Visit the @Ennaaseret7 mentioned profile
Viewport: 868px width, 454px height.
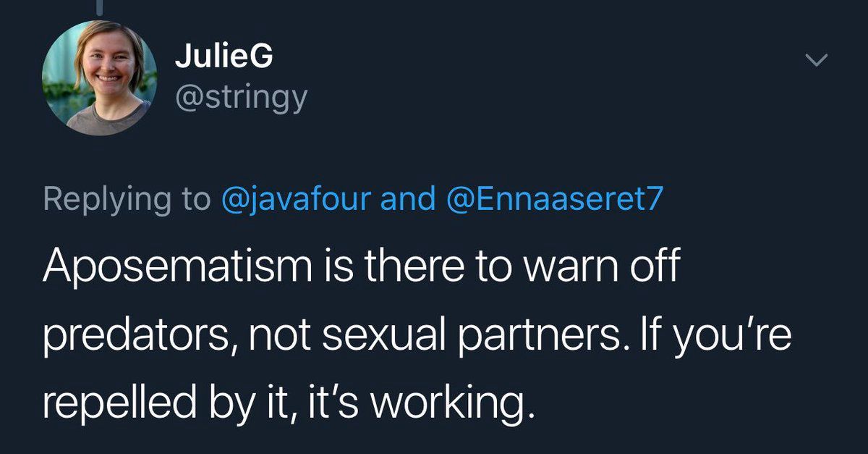click(556, 200)
